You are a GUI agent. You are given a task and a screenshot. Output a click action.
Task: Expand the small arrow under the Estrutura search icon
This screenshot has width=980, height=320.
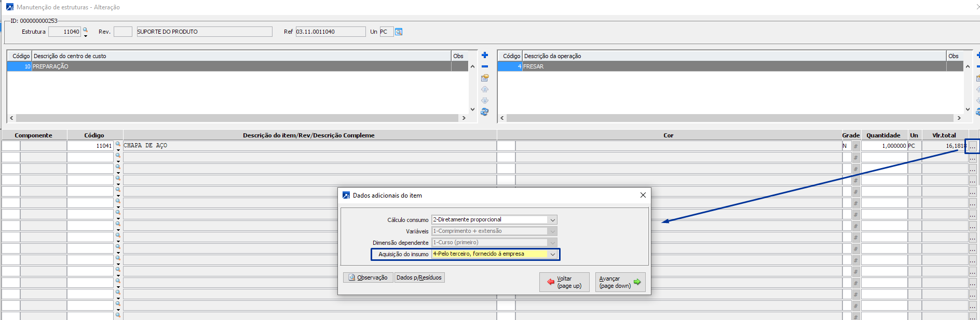86,36
